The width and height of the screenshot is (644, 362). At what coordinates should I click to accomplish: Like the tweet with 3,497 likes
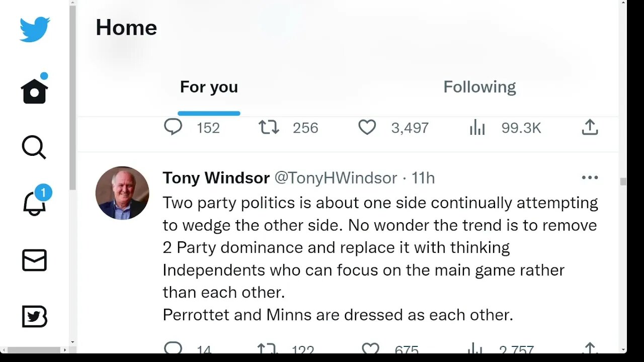coord(367,127)
